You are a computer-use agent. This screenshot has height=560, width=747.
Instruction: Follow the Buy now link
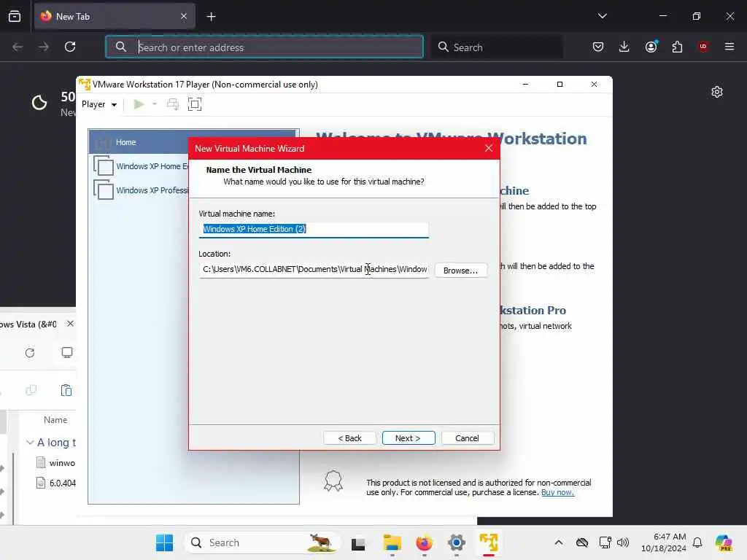[557, 492]
